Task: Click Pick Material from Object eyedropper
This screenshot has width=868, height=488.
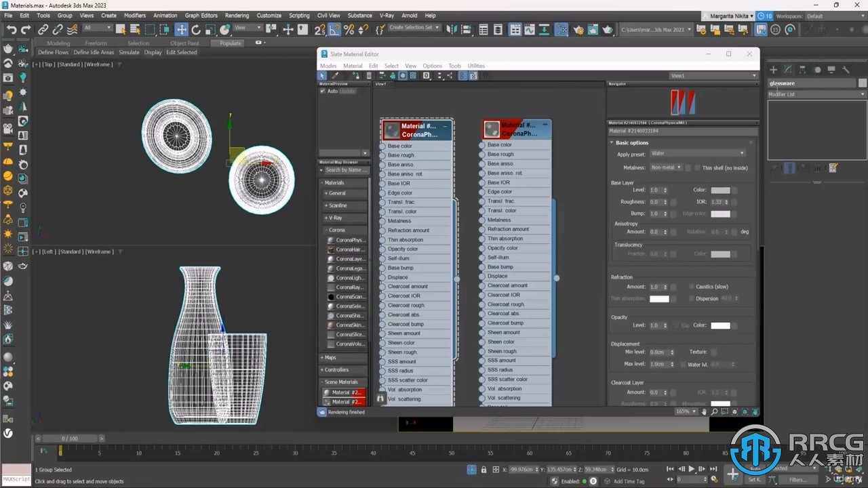Action: pos(334,76)
